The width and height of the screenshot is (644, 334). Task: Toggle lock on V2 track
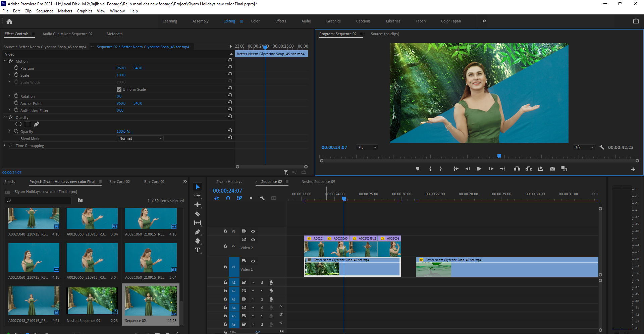[225, 246]
